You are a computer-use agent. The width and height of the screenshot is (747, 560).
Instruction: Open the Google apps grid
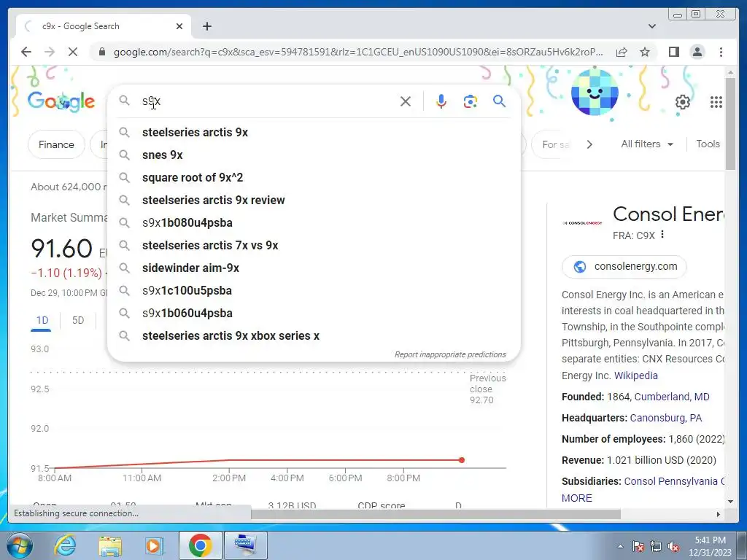point(716,102)
